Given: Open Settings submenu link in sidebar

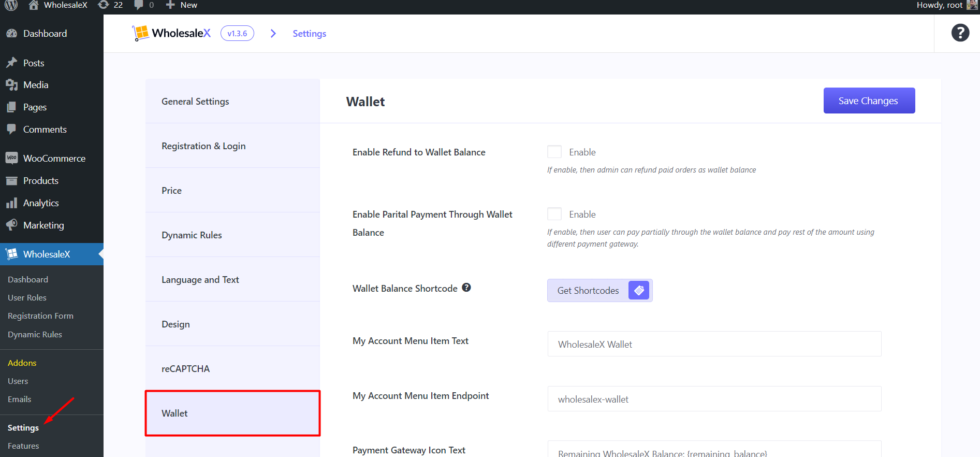Looking at the screenshot, I should [x=23, y=427].
